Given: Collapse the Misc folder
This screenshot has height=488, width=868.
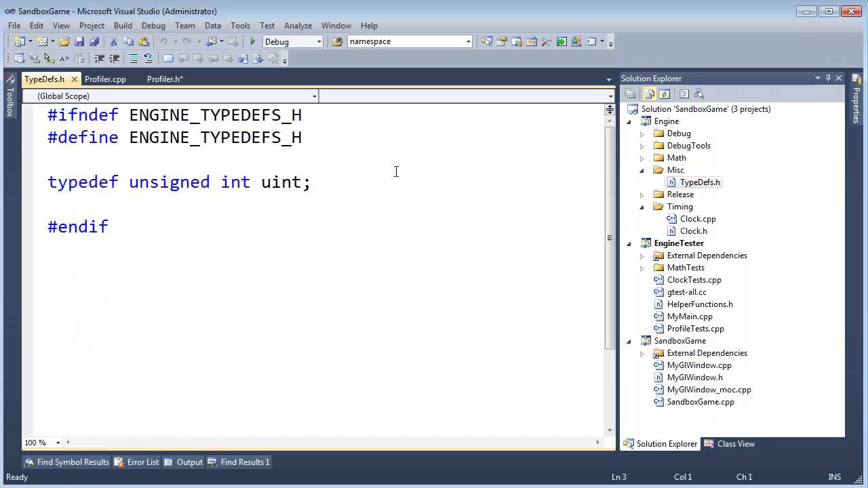Looking at the screenshot, I should tap(642, 170).
